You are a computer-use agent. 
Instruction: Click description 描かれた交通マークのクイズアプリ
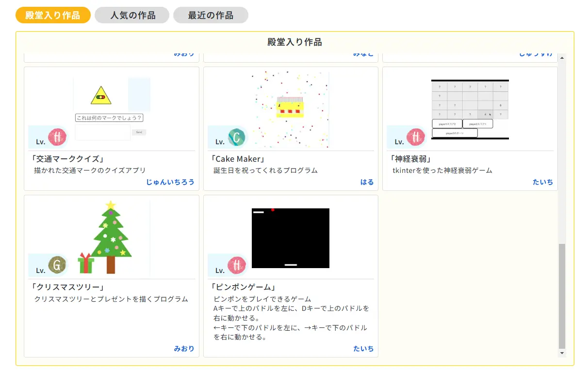[x=90, y=170]
